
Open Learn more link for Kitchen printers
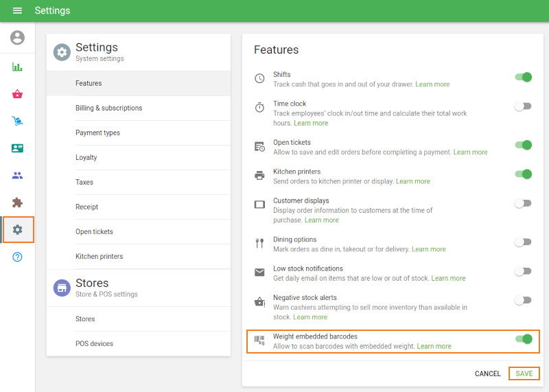point(412,181)
